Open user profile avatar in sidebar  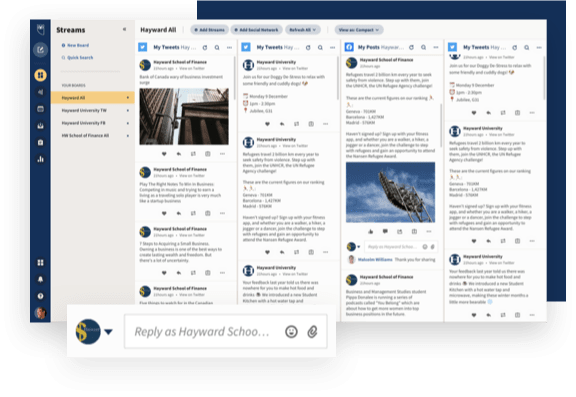coord(40,313)
